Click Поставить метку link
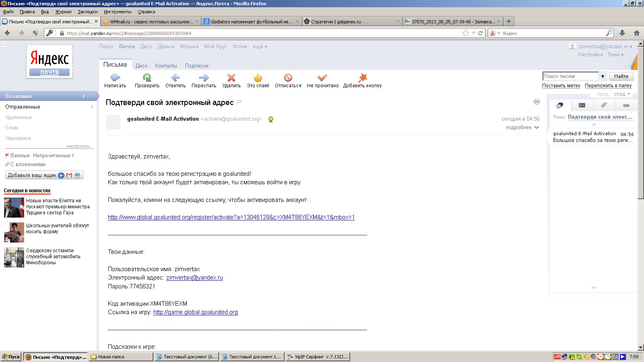The image size is (644, 362). 561,86
